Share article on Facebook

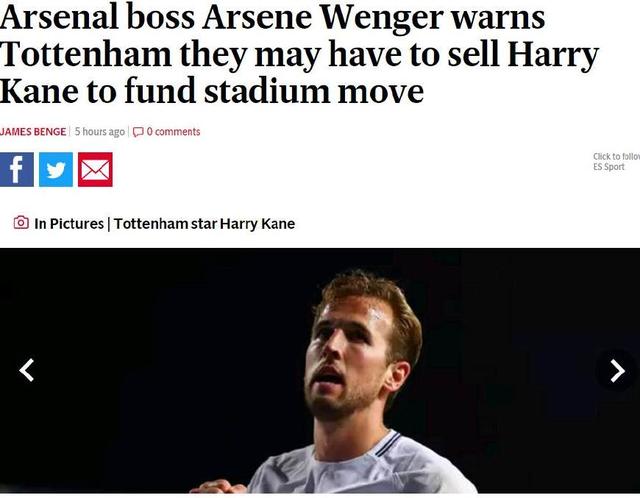17,170
